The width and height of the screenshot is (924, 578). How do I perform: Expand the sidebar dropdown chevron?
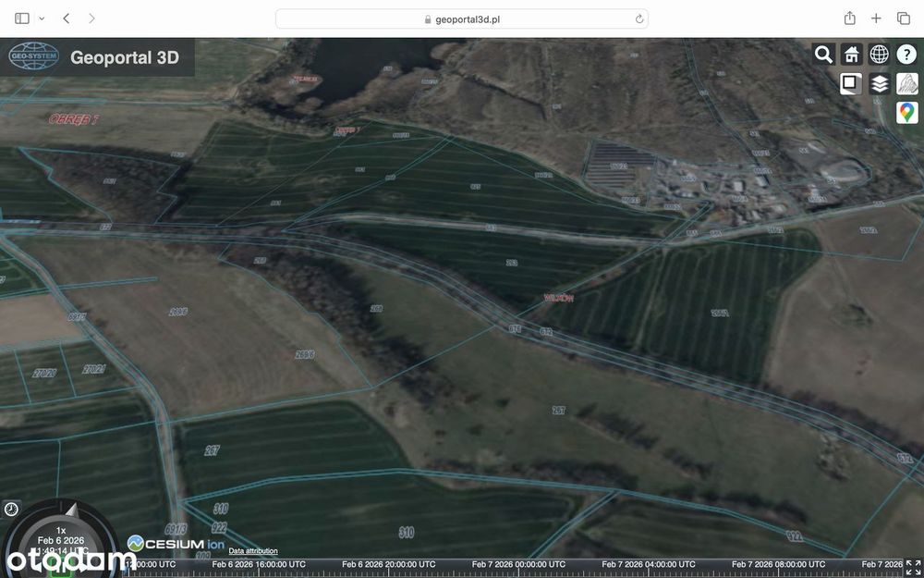(x=42, y=18)
